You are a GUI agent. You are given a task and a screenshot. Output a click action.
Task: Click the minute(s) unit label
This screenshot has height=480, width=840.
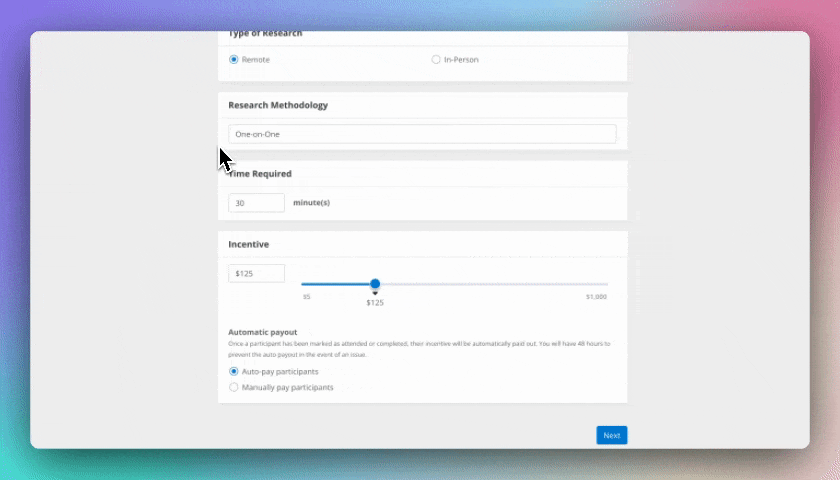pos(311,203)
